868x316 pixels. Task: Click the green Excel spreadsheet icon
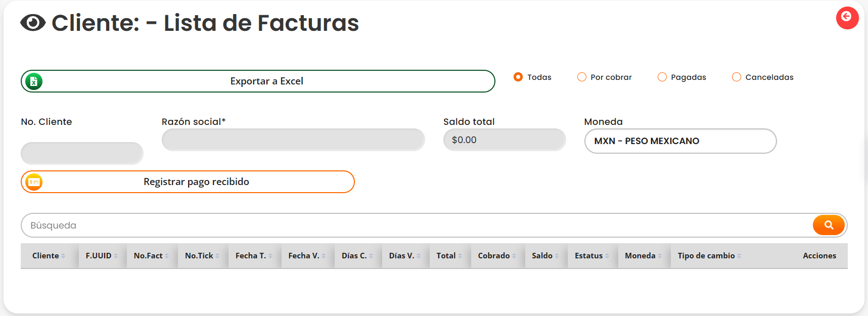point(34,81)
